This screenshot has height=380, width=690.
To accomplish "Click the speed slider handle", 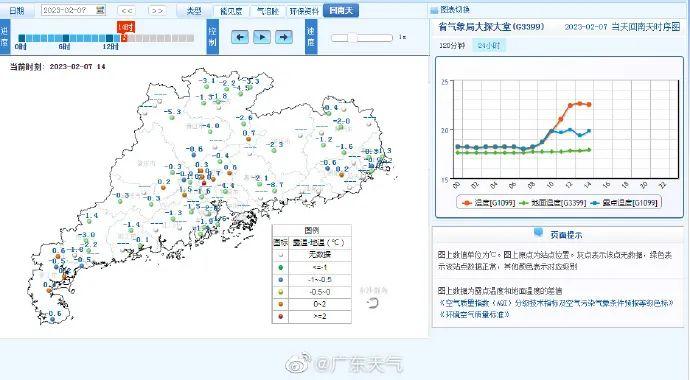I will click(352, 38).
